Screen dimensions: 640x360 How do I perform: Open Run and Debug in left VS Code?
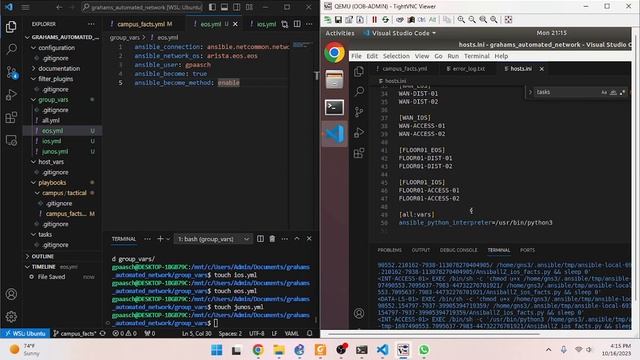[11, 95]
